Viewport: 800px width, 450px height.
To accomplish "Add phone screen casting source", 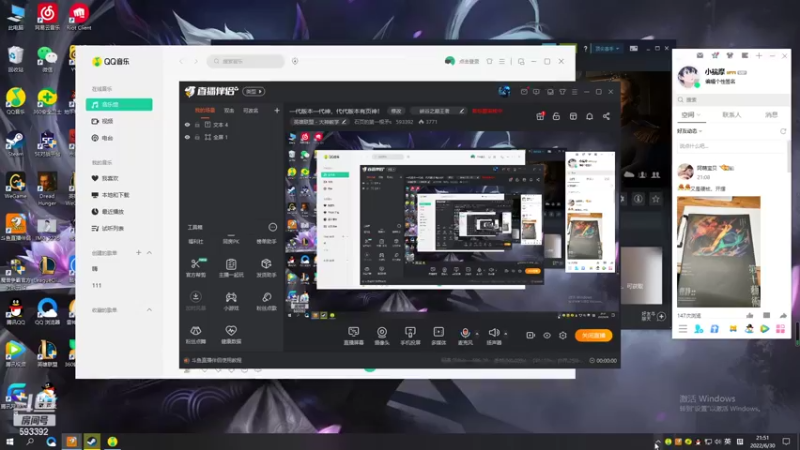I will [410, 332].
